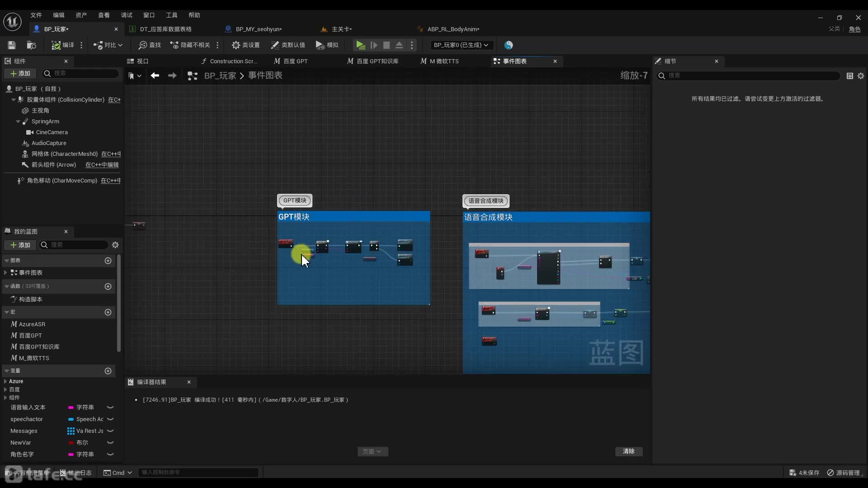The image size is (868, 488).
Task: Click the 模拟 (Simulate) play icon
Action: point(319,45)
